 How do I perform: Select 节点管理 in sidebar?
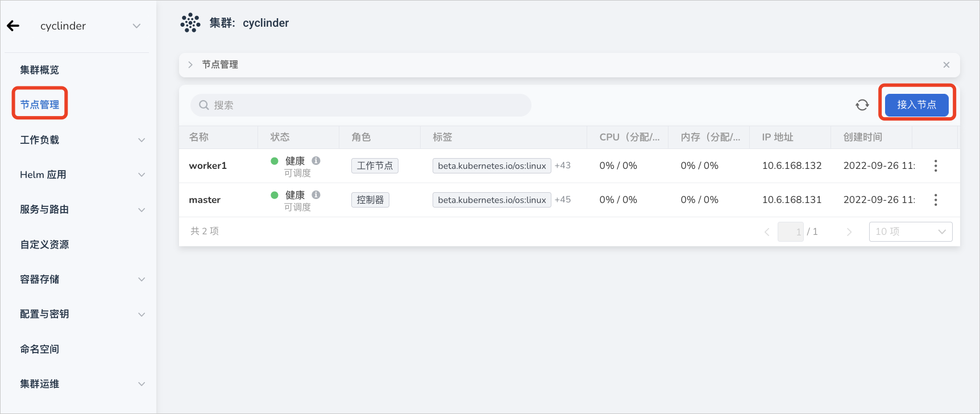click(40, 105)
